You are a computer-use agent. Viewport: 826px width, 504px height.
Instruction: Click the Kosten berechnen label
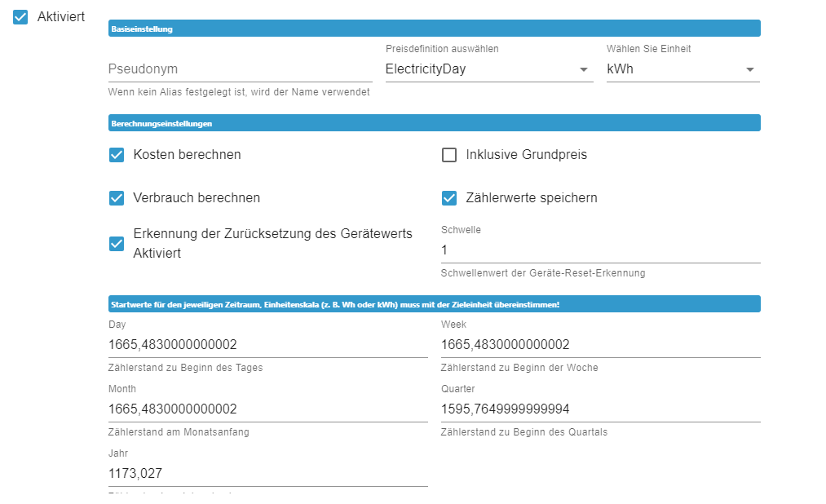coord(187,155)
